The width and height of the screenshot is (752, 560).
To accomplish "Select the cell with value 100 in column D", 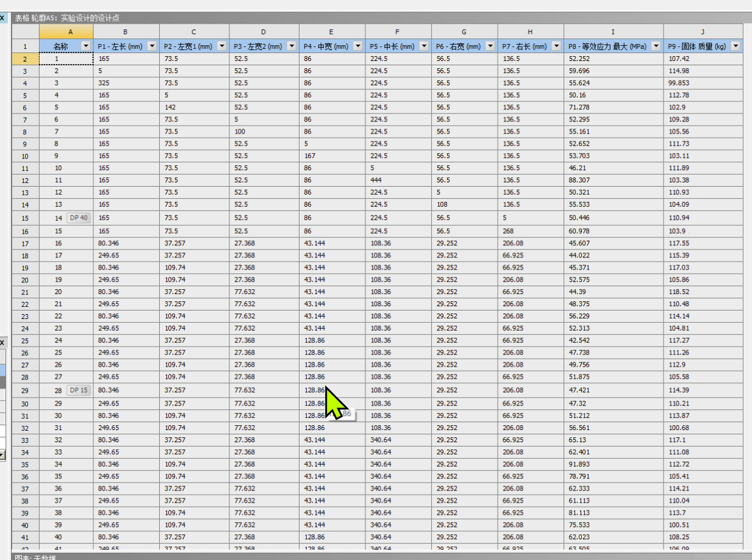I will pos(264,132).
